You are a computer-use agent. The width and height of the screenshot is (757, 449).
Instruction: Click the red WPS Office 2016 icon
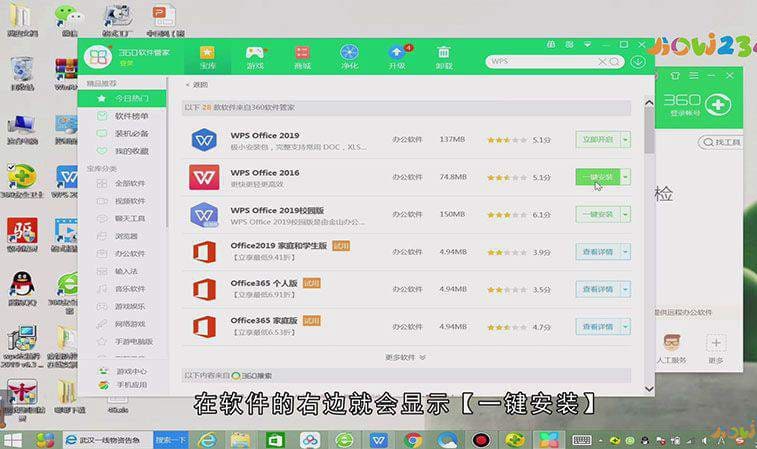(204, 177)
